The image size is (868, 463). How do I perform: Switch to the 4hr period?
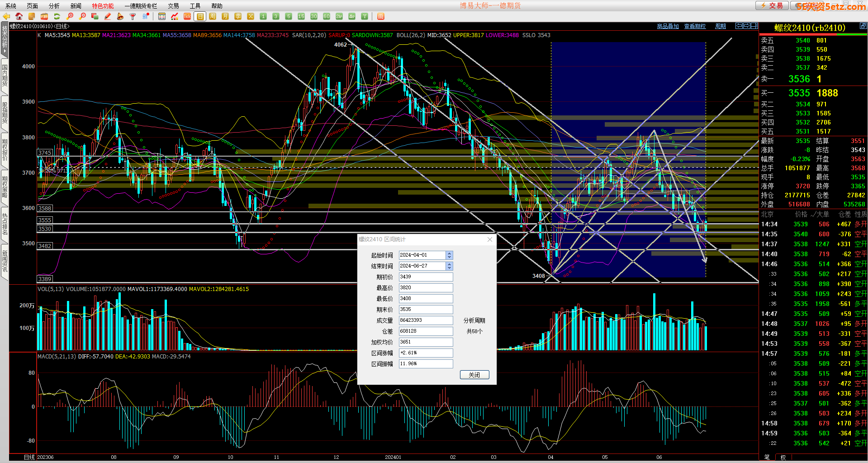point(352,16)
